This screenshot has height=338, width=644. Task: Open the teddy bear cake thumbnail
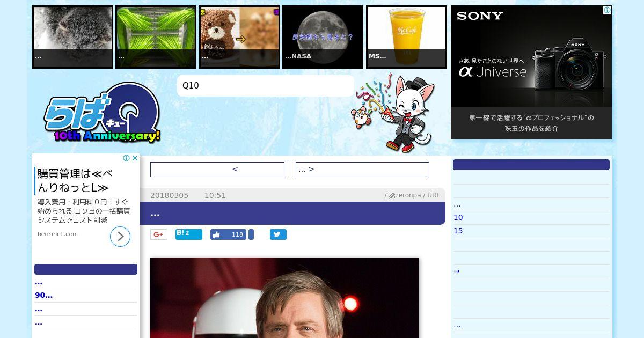[x=239, y=37]
